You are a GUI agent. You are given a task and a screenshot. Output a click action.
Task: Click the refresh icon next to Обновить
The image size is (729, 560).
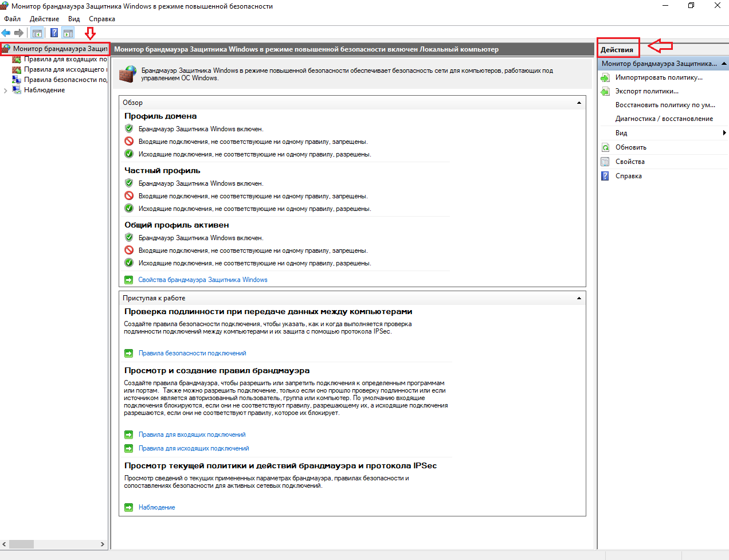pos(605,147)
